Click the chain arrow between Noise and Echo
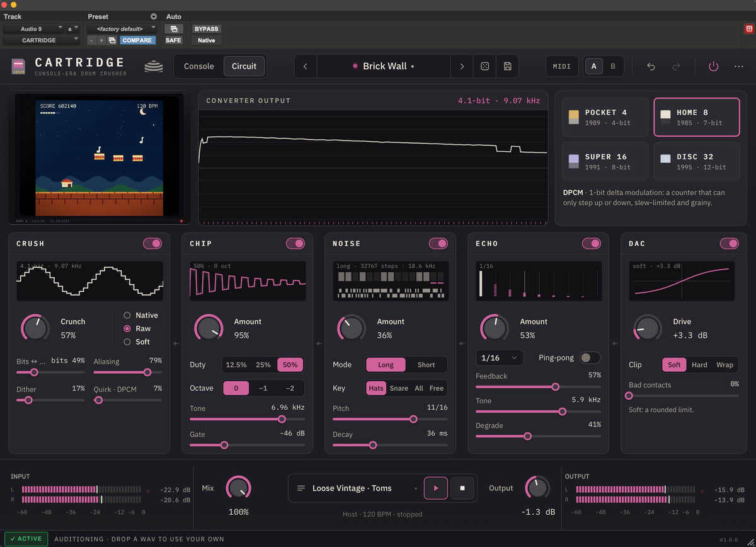The image size is (756, 547). tap(462, 343)
